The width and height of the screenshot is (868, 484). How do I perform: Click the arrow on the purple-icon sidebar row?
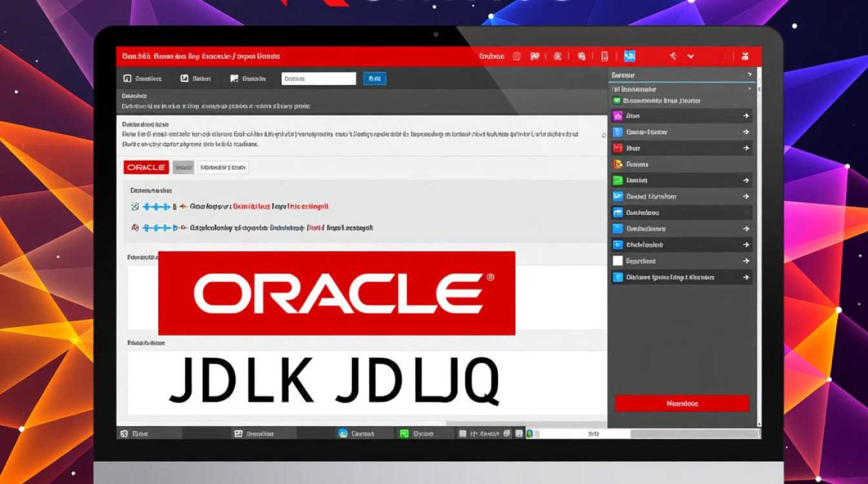(746, 116)
